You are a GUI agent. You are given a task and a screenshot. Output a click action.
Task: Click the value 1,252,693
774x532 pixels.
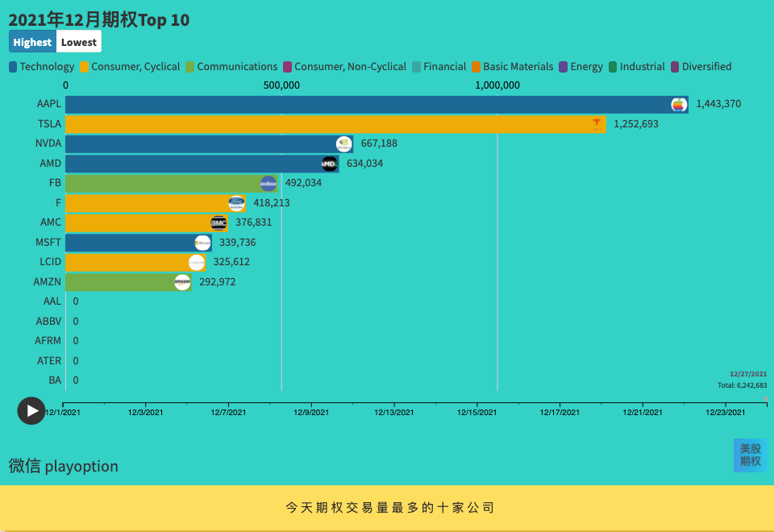click(x=636, y=124)
